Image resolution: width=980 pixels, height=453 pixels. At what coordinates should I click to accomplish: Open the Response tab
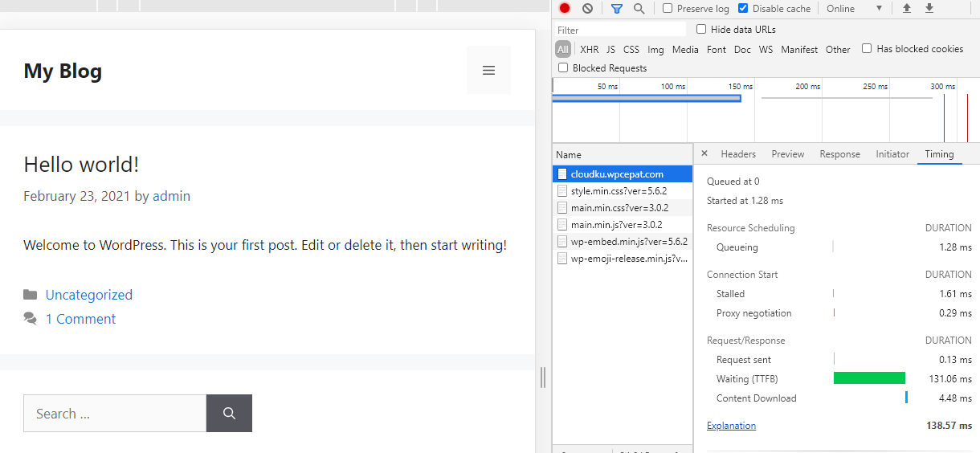click(839, 154)
